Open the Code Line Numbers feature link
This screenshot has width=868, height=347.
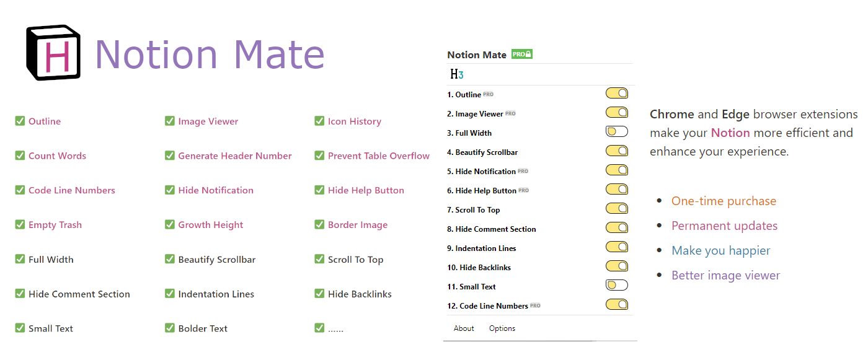[72, 190]
